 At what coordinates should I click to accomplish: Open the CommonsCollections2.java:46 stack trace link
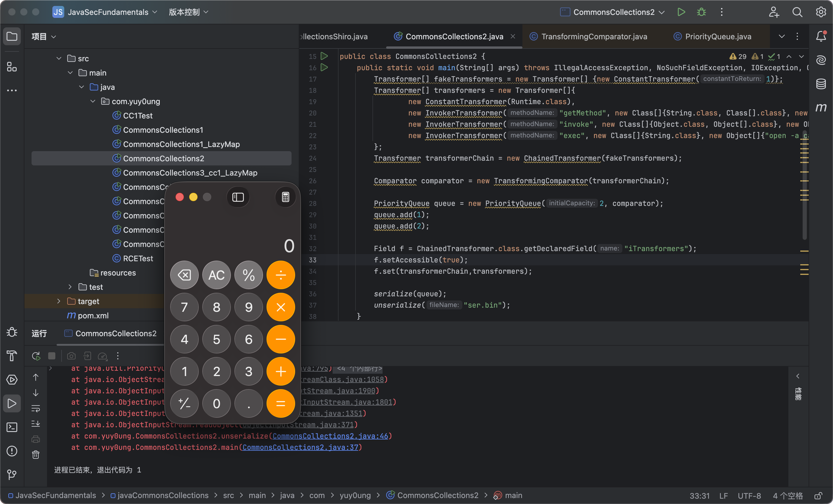(x=330, y=436)
